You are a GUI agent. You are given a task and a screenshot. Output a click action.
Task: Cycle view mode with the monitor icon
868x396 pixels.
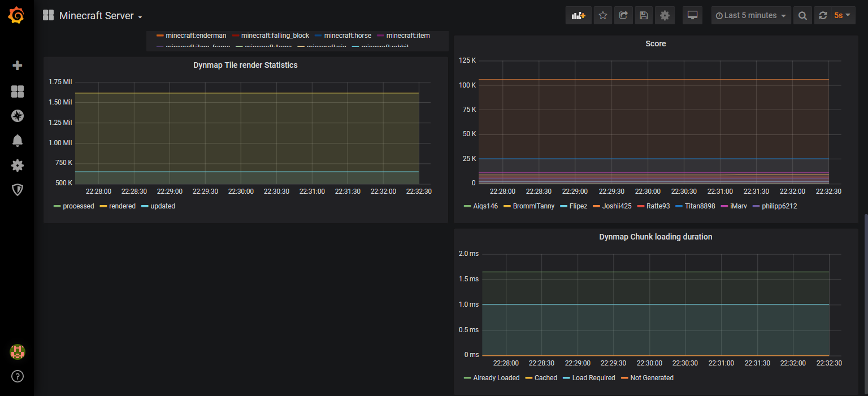click(692, 16)
